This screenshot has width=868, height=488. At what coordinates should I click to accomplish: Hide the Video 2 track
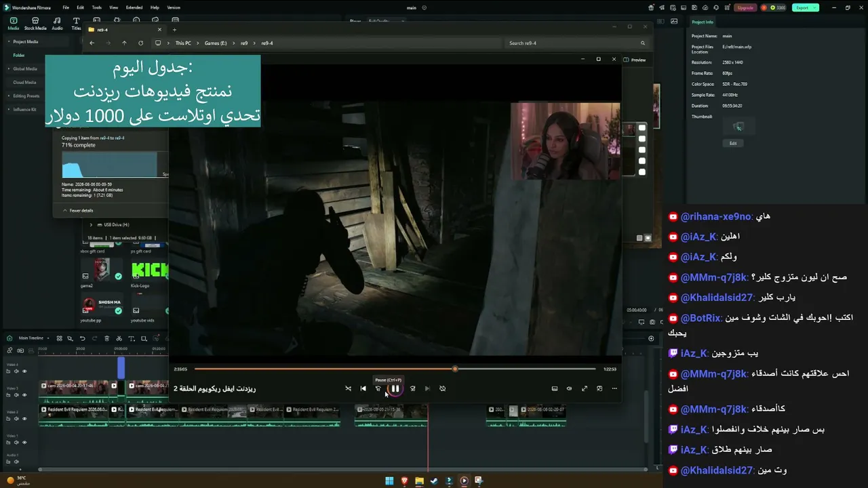24,419
